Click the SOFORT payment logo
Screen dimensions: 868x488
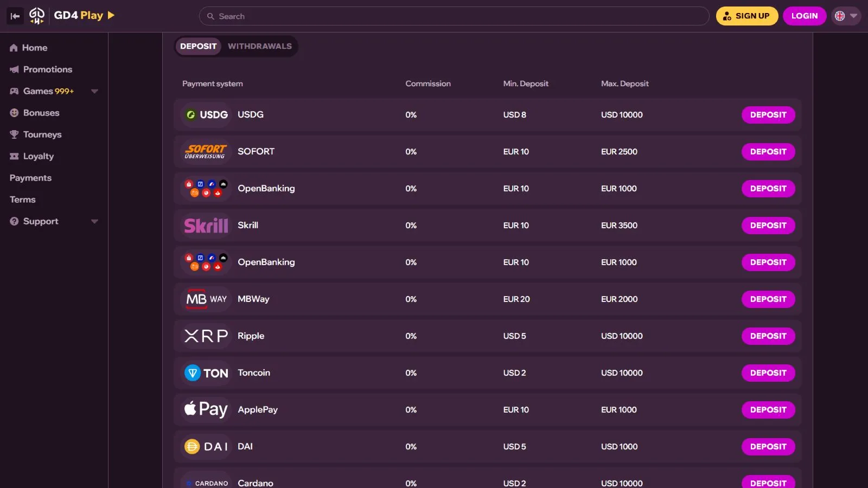[x=206, y=152]
